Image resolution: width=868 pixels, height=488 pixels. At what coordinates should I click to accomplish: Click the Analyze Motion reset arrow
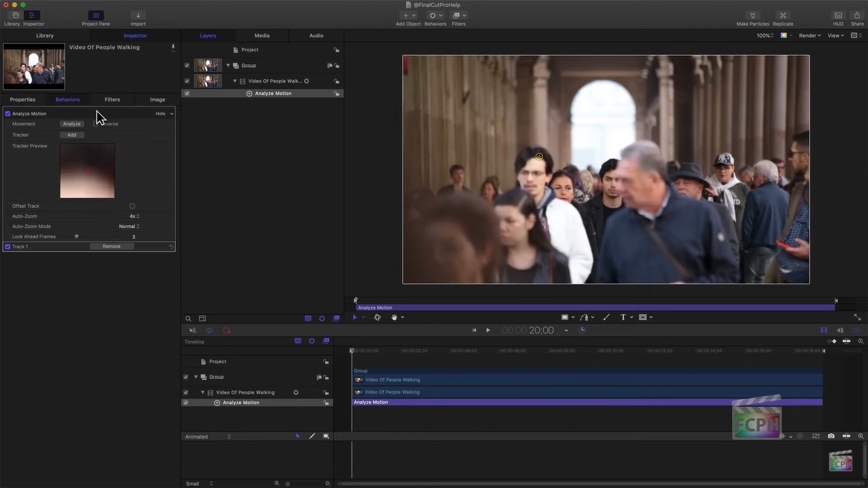coord(171,247)
